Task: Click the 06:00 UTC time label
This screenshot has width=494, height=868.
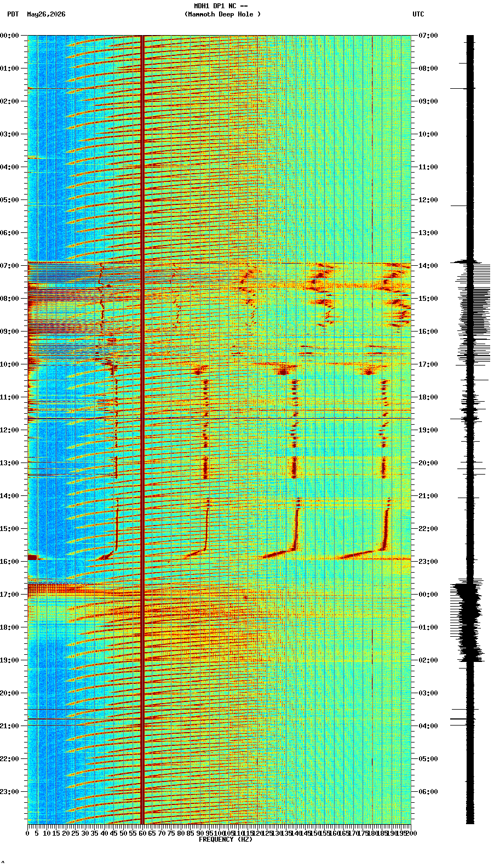Action: (428, 792)
